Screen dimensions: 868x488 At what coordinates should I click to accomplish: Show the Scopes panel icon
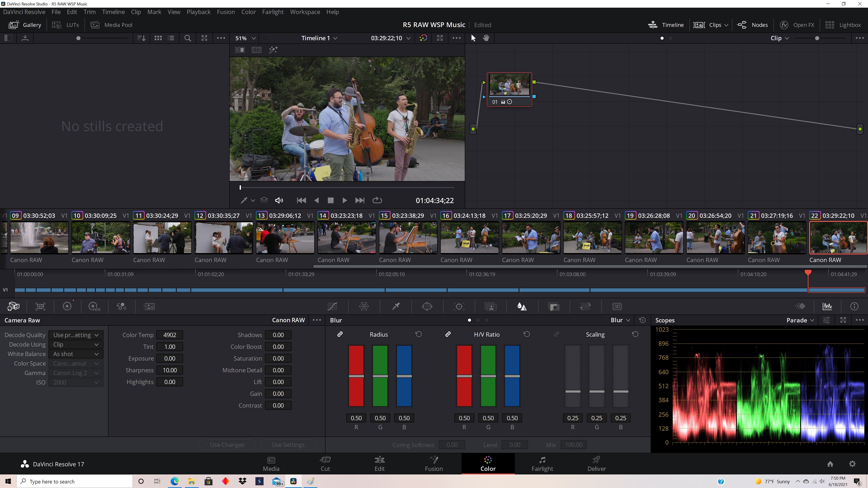coord(827,306)
